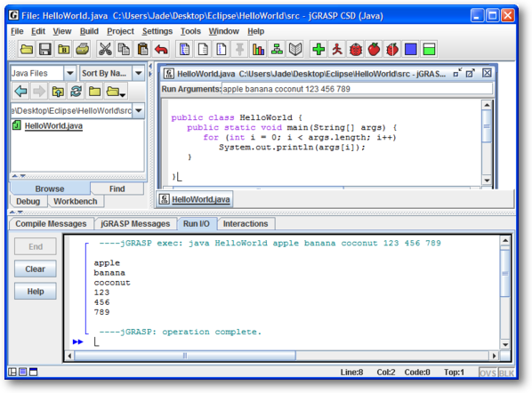Viewport: 532px width, 393px height.
Task: Select the Find tab
Action: (x=117, y=188)
